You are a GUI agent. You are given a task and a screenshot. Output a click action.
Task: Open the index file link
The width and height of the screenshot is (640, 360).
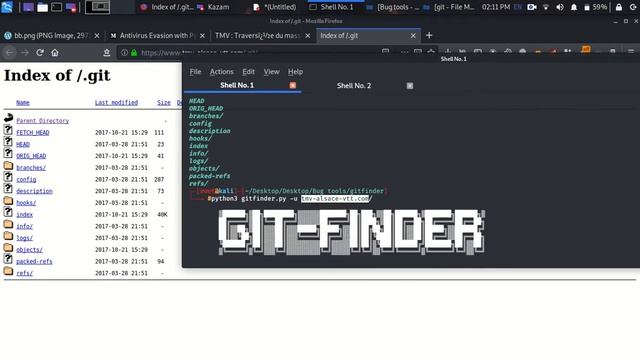click(24, 215)
